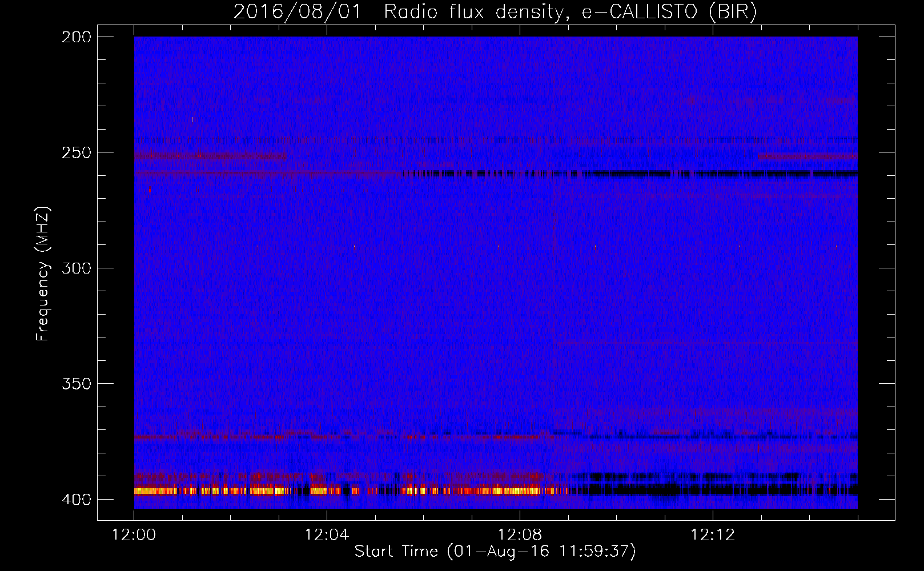
Task: Select the 12:12 time tick label
Action: point(713,535)
